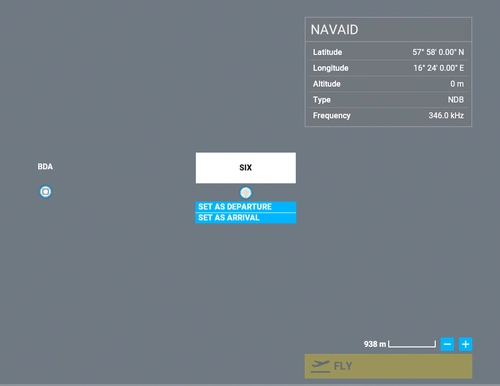Image resolution: width=500 pixels, height=386 pixels.
Task: Click the BDA navaid marker icon
Action: 46,192
